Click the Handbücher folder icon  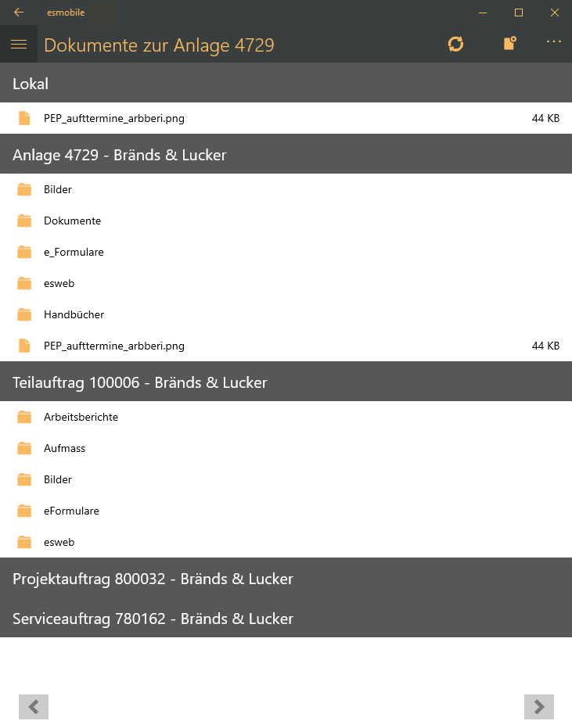click(24, 314)
